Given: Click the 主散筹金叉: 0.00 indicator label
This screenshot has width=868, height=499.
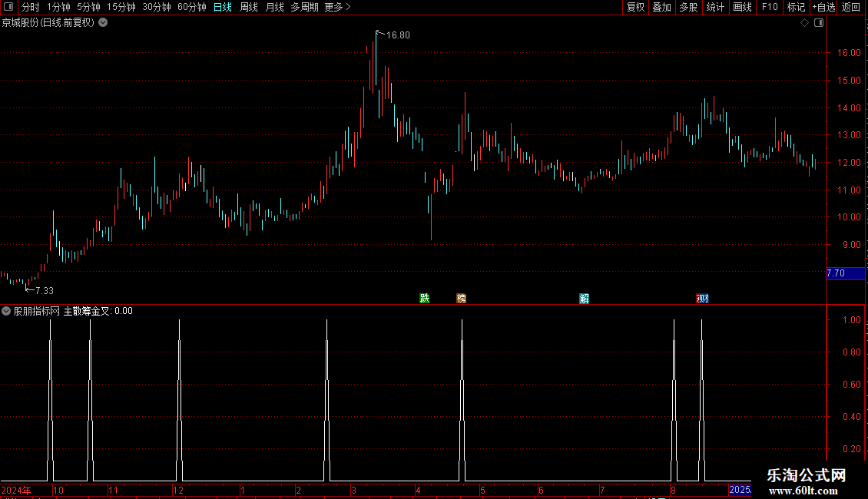Looking at the screenshot, I should click(98, 311).
